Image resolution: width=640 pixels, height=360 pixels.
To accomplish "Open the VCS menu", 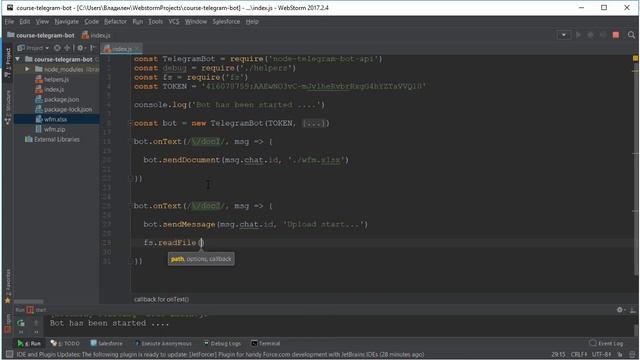I will tap(174, 22).
